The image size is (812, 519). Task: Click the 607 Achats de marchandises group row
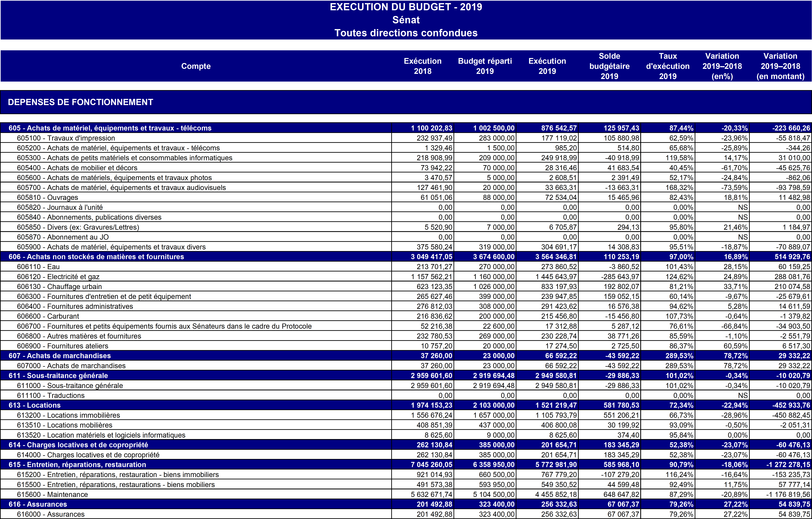click(x=59, y=356)
